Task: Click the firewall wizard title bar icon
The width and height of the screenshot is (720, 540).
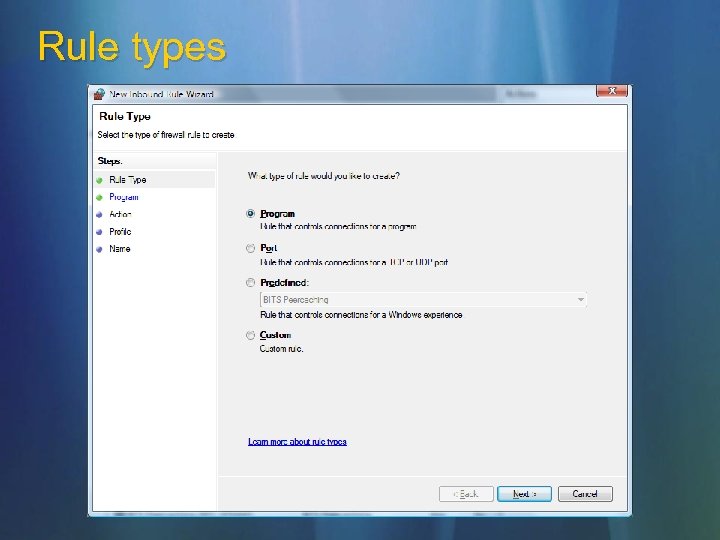Action: coord(99,95)
